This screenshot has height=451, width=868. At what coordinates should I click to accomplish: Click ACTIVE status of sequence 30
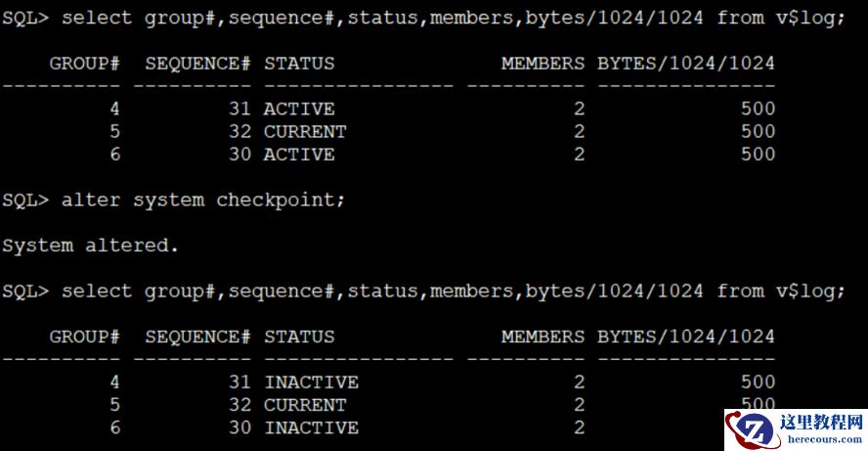[299, 155]
